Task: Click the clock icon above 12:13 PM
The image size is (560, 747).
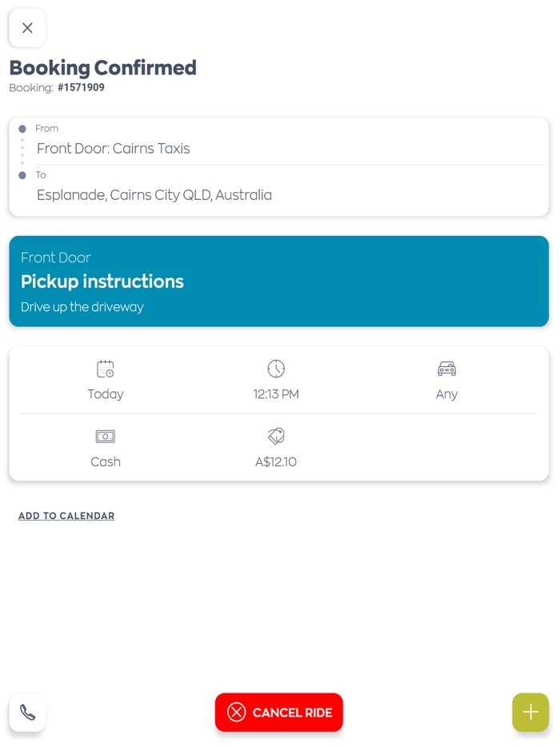Action: (x=276, y=369)
